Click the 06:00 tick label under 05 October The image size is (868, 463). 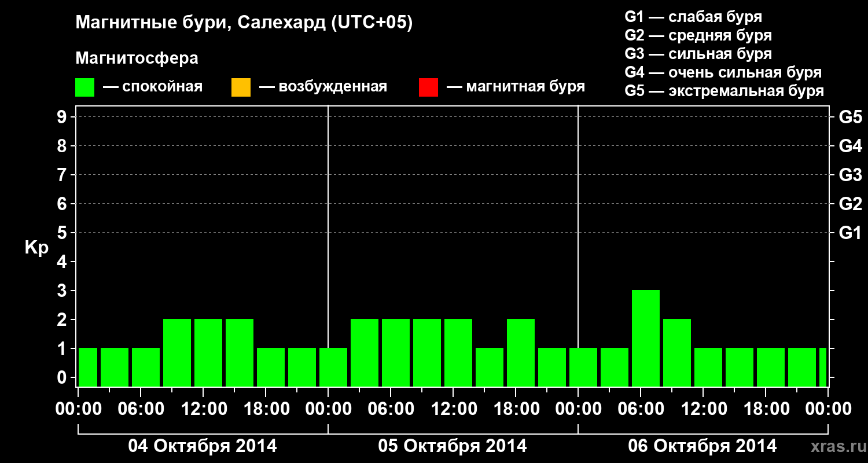pyautogui.click(x=391, y=409)
